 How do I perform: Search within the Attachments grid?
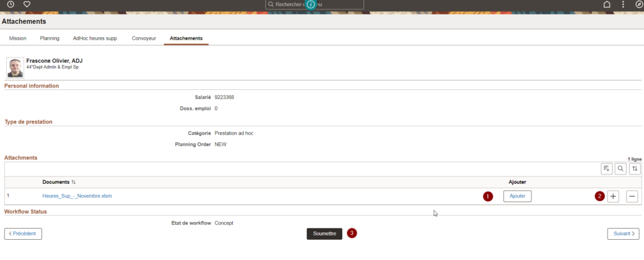click(x=620, y=169)
